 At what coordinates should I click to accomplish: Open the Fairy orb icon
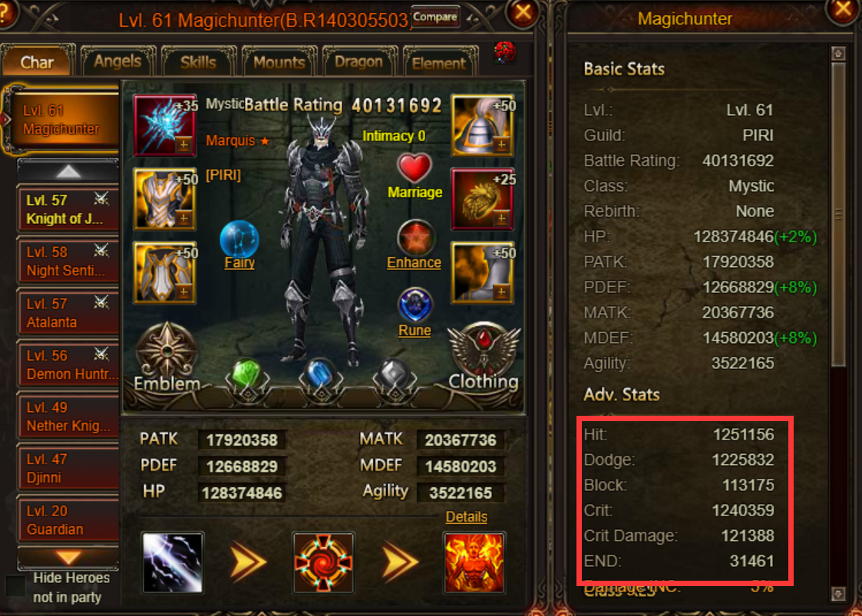(239, 238)
